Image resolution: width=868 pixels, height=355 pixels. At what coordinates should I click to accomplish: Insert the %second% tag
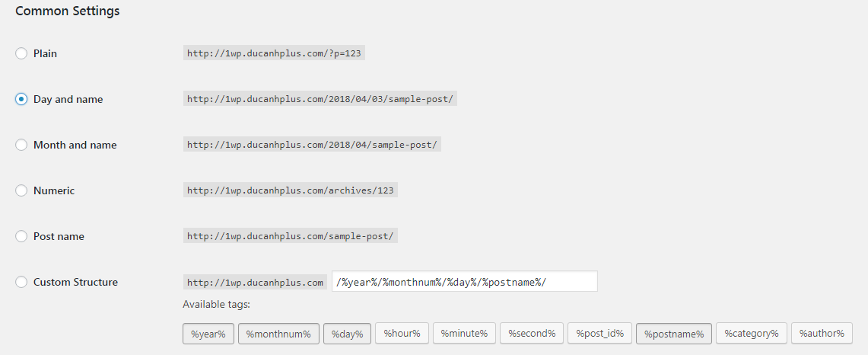click(532, 333)
